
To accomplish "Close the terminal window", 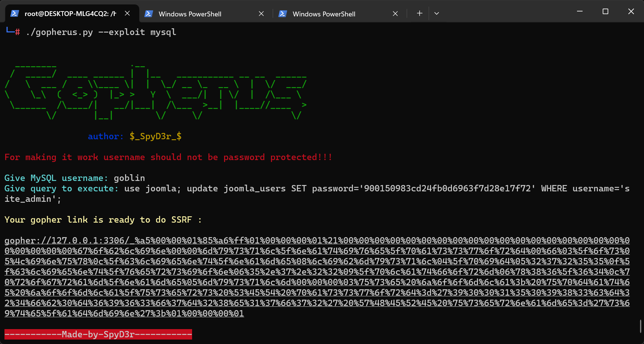I will [x=631, y=12].
